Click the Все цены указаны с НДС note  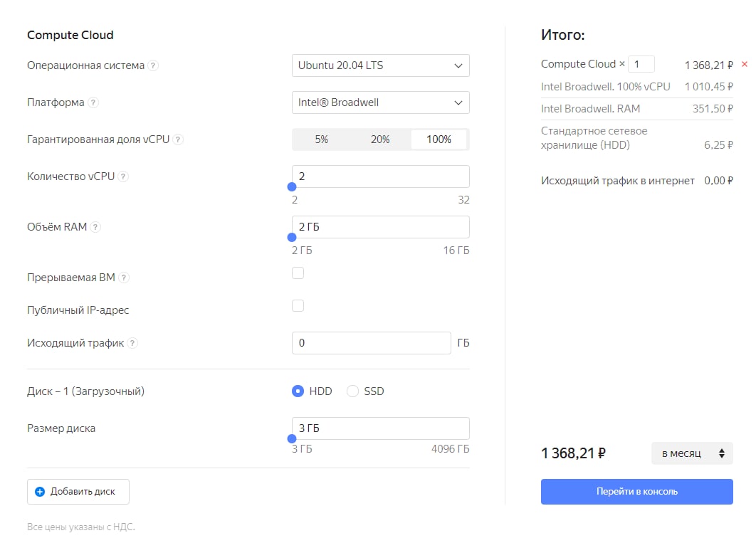click(x=81, y=527)
